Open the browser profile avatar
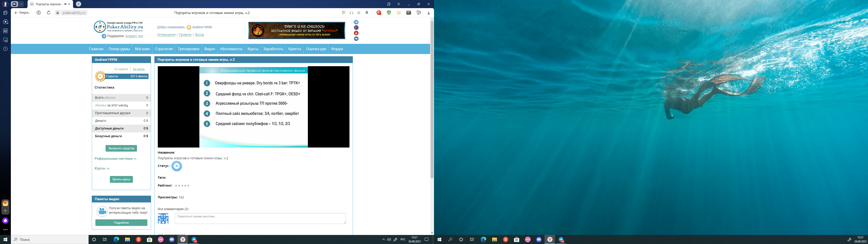Screen dimensions: 868x244 tap(5, 4)
